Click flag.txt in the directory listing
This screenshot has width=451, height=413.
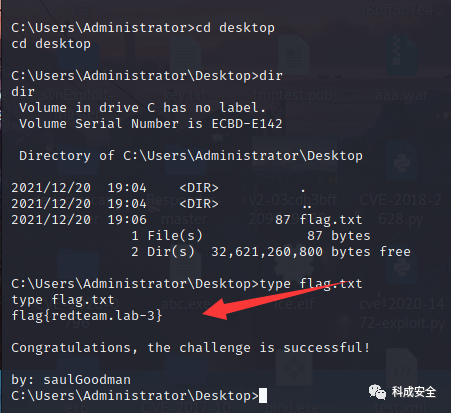point(331,220)
